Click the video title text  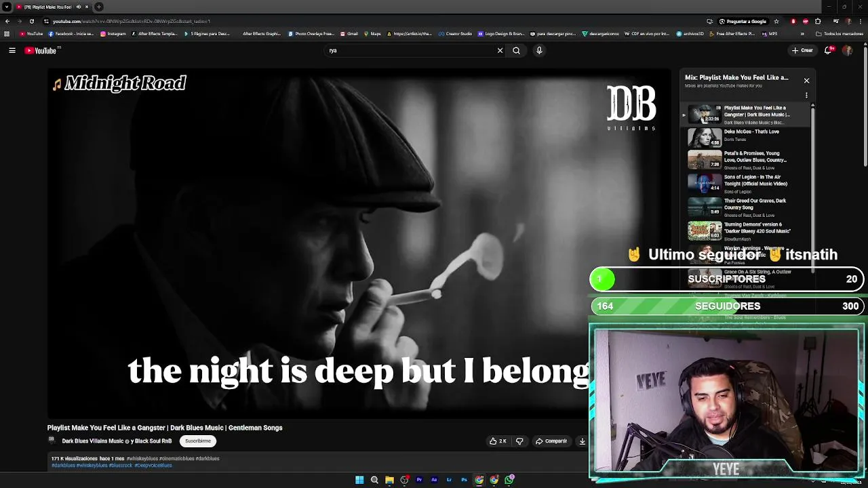click(165, 428)
